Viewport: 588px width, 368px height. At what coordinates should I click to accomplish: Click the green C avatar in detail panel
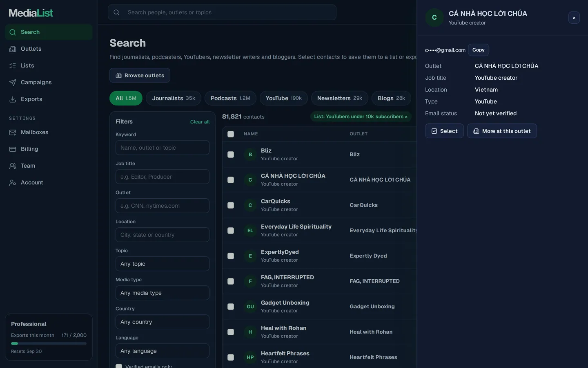(x=434, y=18)
